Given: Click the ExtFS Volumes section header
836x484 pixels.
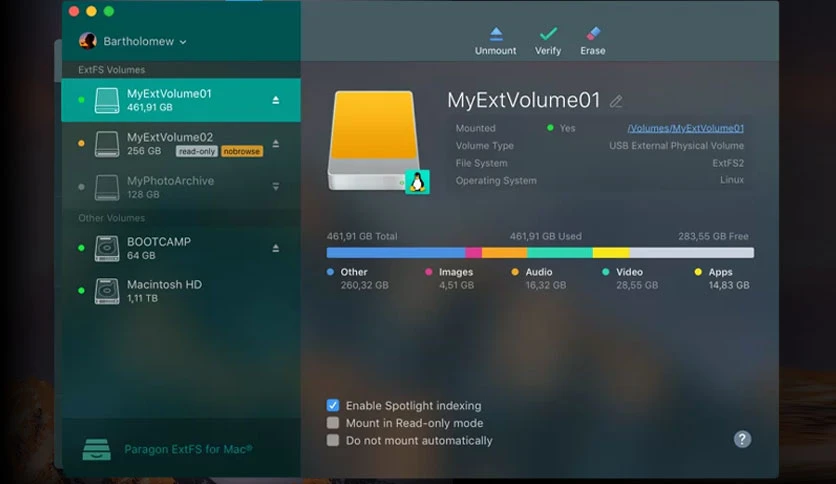Looking at the screenshot, I should (x=111, y=70).
